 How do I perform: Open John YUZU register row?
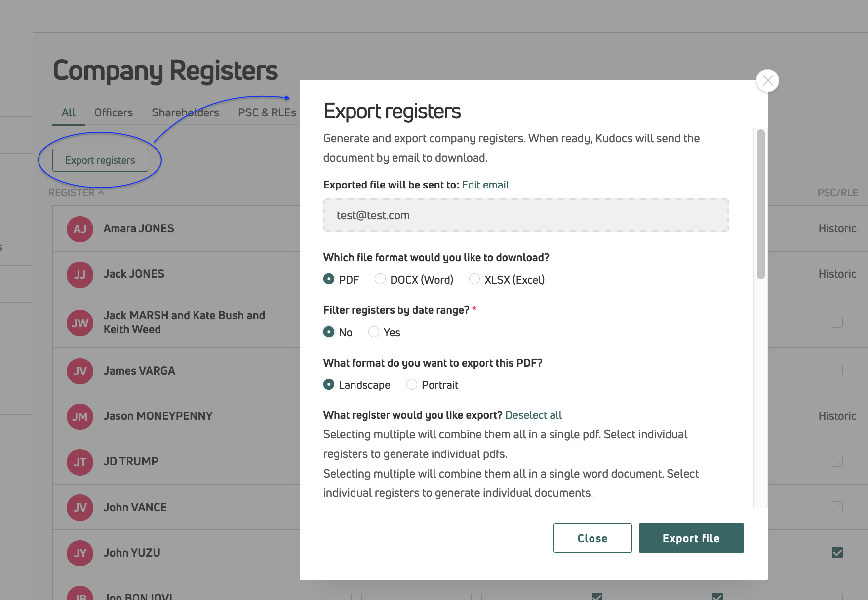coord(132,553)
